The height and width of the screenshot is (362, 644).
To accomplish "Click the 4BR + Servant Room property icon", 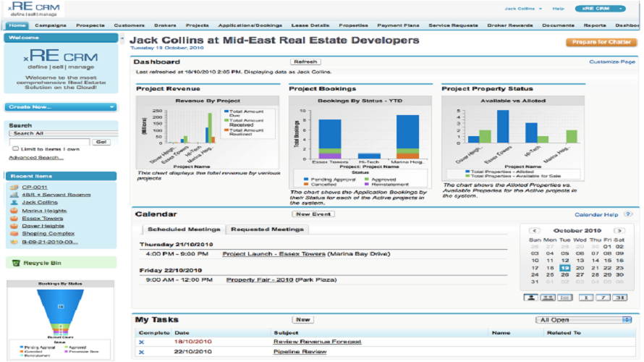I will coord(14,195).
